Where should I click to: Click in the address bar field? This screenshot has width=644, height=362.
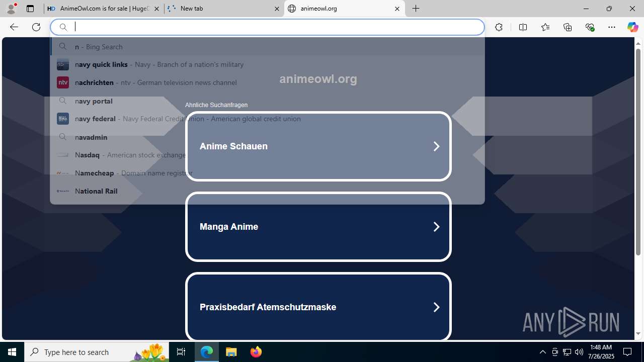[267, 27]
